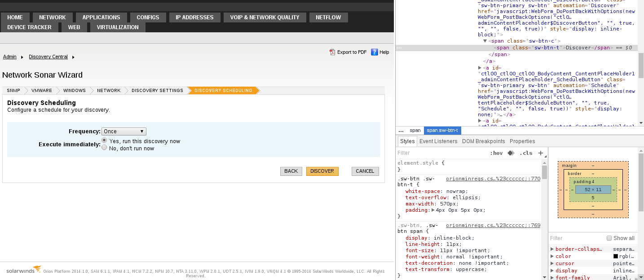
Task: Switch to the Styles devtools tab
Action: click(407, 141)
